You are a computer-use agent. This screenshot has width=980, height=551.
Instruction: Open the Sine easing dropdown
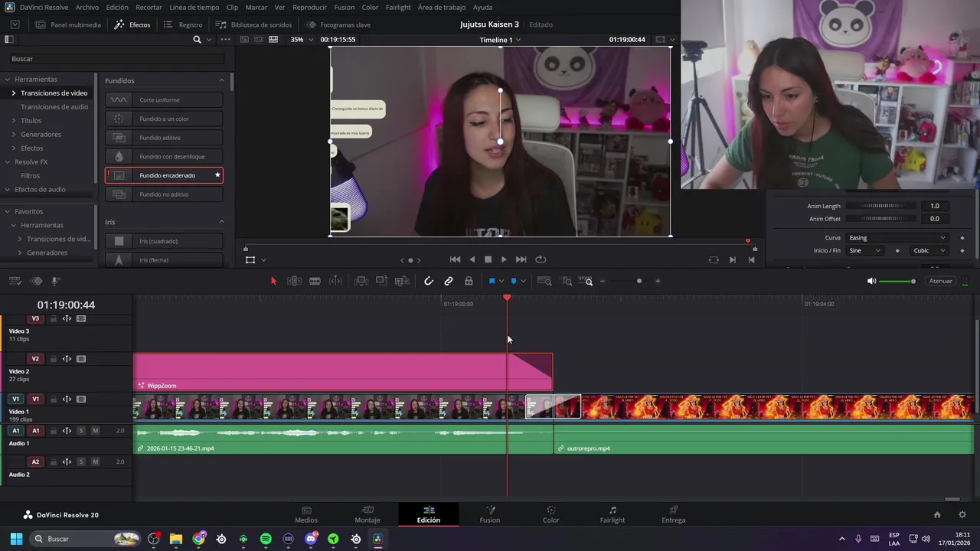(x=865, y=250)
